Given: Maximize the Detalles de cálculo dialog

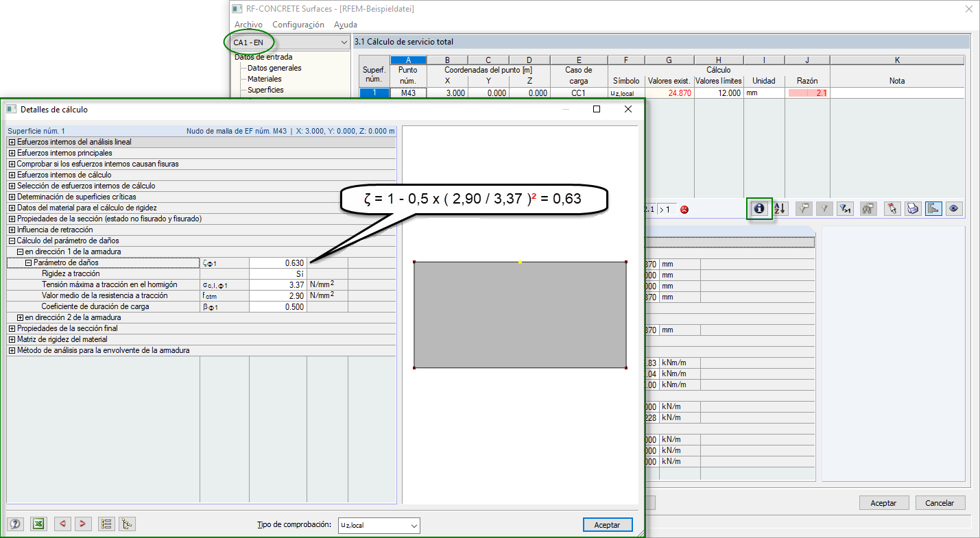Looking at the screenshot, I should click(x=597, y=109).
